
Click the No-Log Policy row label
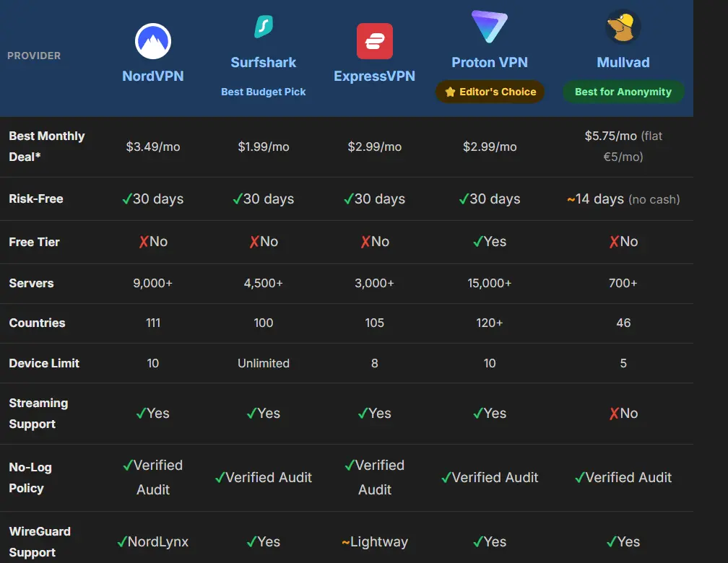[x=30, y=478]
